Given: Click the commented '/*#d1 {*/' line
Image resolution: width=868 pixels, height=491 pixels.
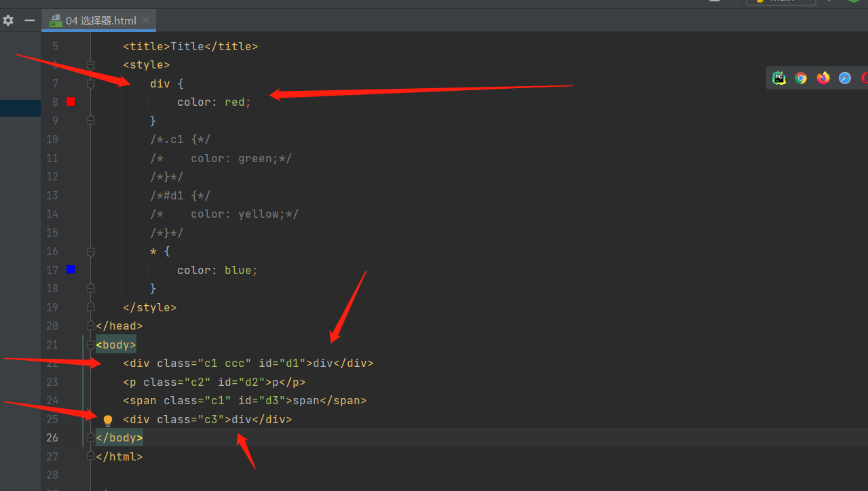Looking at the screenshot, I should coord(181,195).
